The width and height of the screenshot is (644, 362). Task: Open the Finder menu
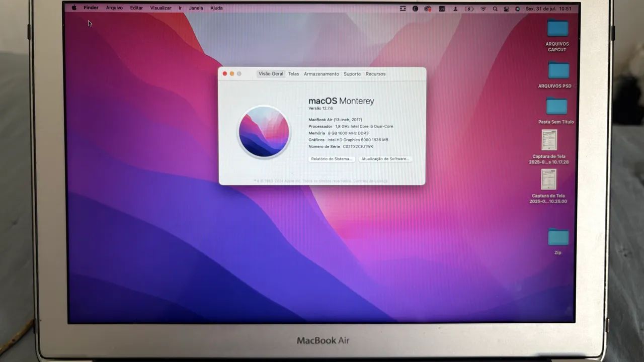click(x=91, y=8)
